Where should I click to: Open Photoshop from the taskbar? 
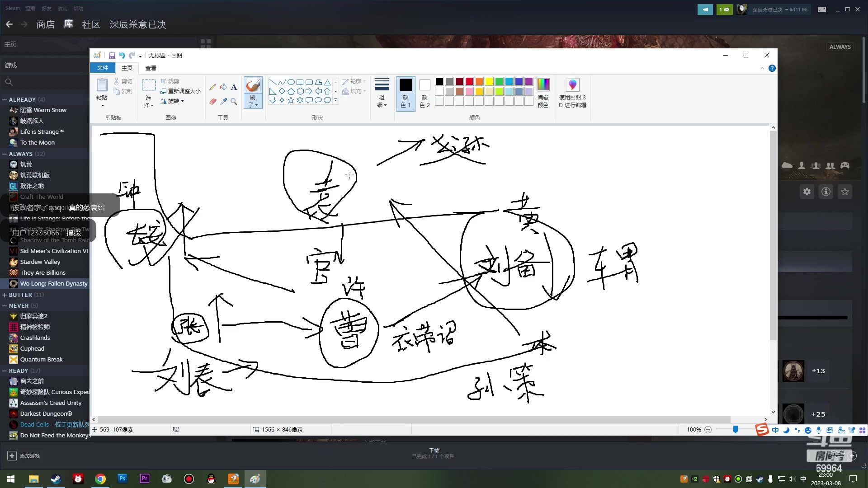coord(122,479)
